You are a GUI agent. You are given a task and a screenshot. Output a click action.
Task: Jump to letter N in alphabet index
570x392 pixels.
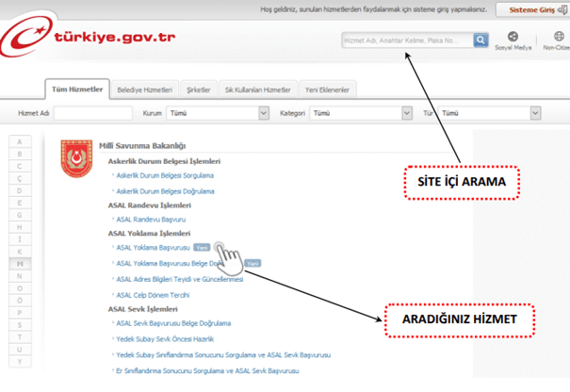[x=20, y=276]
